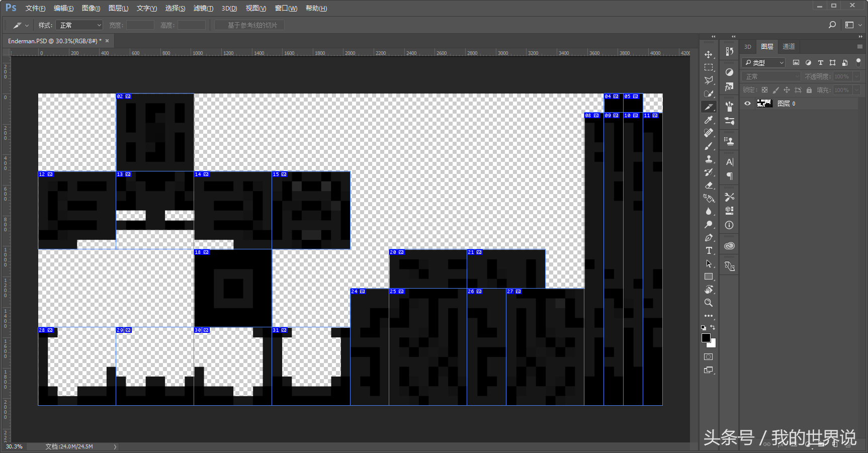
Task: Expand the 类型 layer filter dropdown
Action: (x=764, y=63)
